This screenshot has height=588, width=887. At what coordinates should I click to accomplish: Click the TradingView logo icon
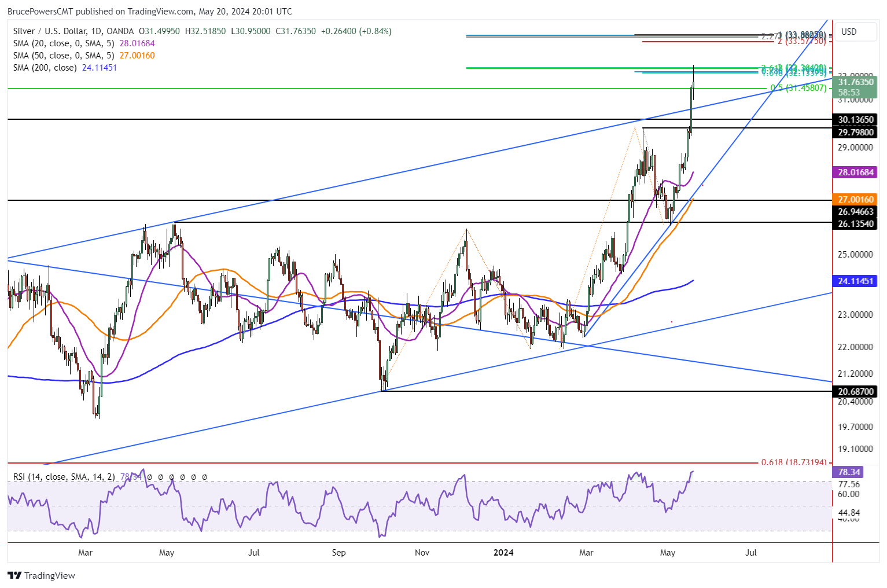pos(14,575)
